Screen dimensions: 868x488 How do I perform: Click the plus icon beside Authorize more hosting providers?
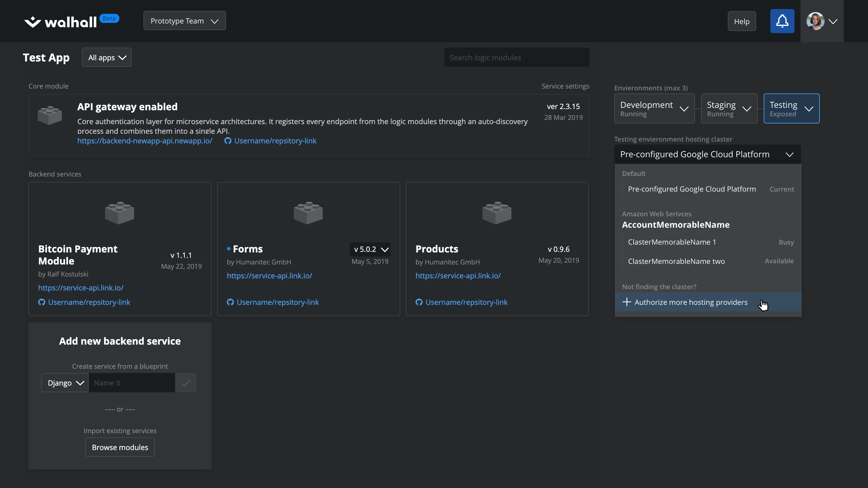point(627,302)
